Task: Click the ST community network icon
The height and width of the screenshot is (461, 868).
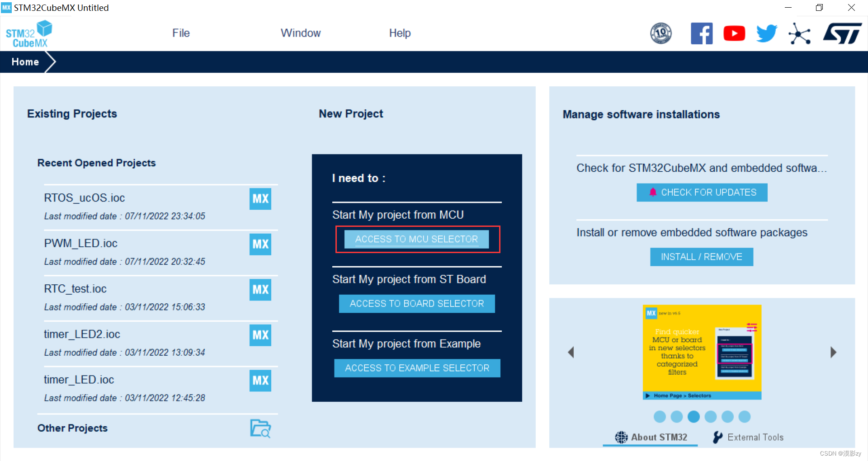Action: pos(799,33)
